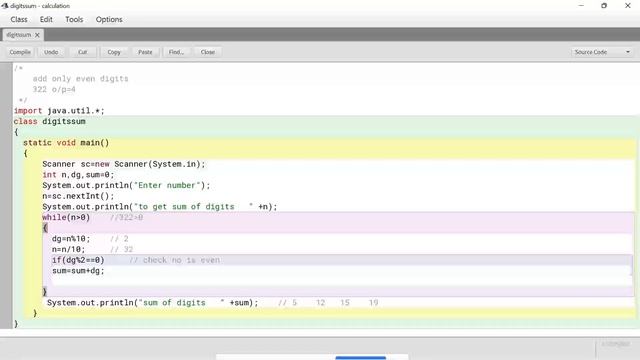Click the 'if(dg%2==0)' line
The height and width of the screenshot is (360, 640).
click(x=78, y=260)
